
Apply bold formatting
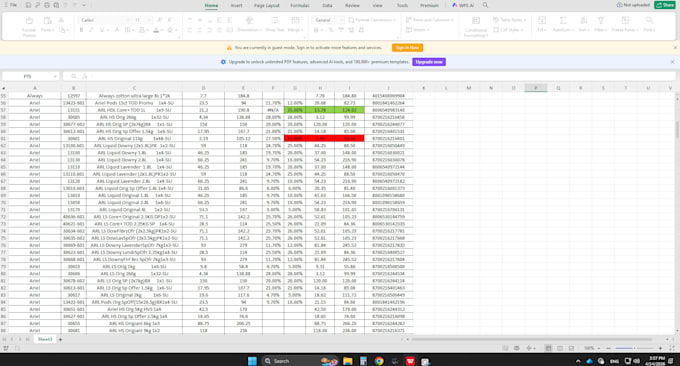(x=81, y=30)
